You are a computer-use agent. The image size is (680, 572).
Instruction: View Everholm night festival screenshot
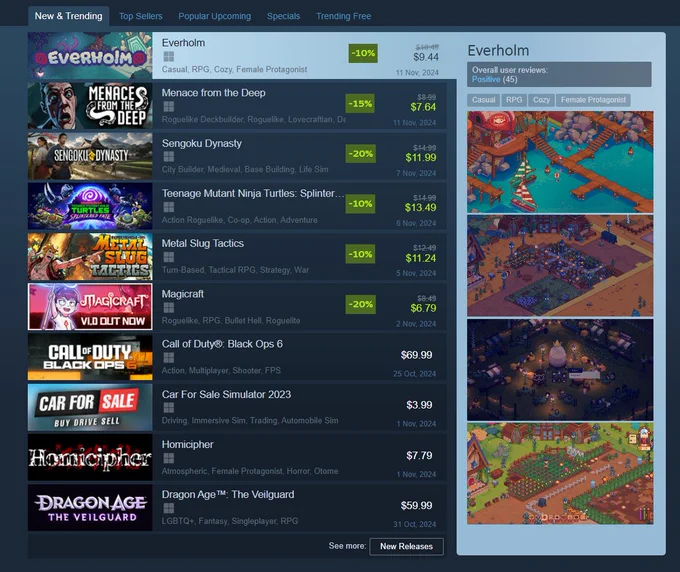pyautogui.click(x=560, y=370)
